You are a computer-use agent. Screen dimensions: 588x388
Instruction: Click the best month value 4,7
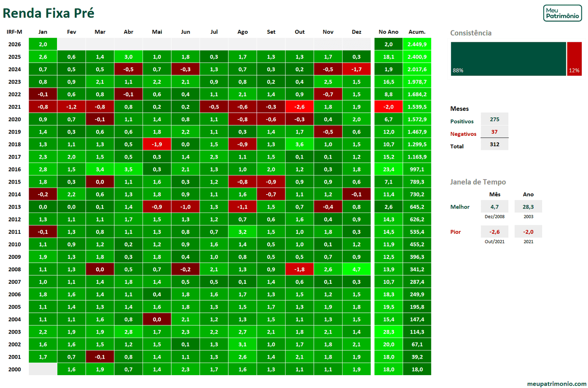[x=494, y=207]
